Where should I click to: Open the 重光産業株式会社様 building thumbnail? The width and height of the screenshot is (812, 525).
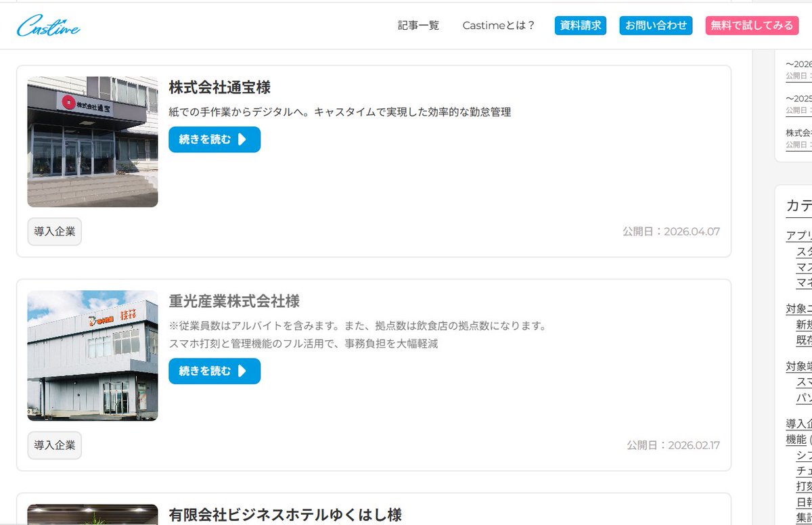pos(93,356)
